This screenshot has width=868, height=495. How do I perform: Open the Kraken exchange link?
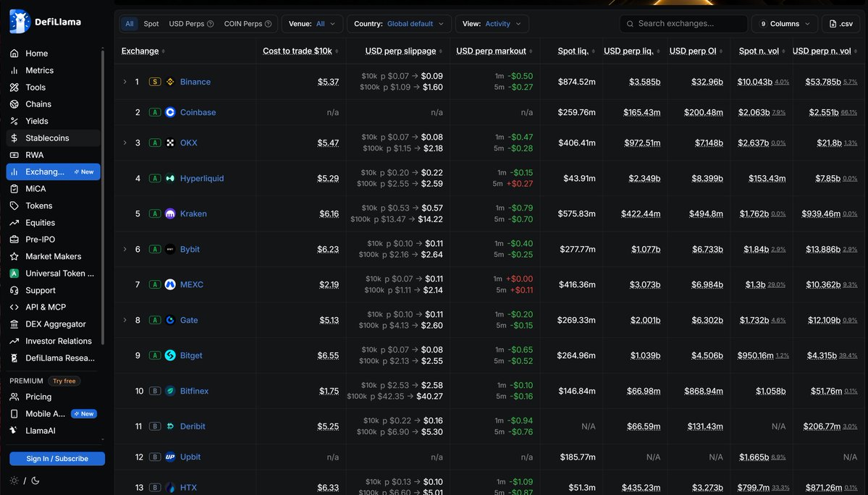point(193,213)
